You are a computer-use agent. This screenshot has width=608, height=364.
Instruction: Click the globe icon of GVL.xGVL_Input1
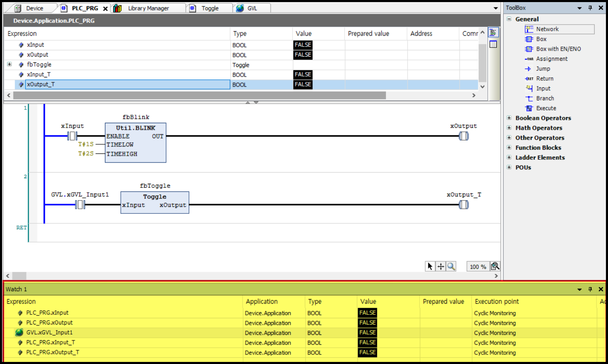19,332
